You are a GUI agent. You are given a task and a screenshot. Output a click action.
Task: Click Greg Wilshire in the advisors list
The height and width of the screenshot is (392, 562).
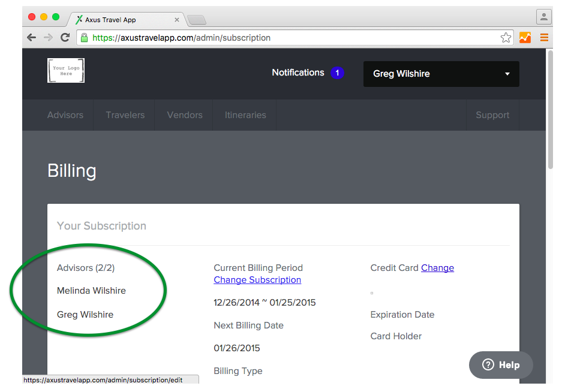(x=85, y=315)
